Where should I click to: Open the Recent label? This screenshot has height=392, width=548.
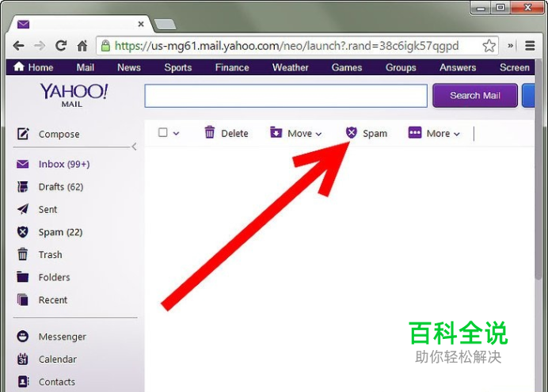[x=53, y=300]
